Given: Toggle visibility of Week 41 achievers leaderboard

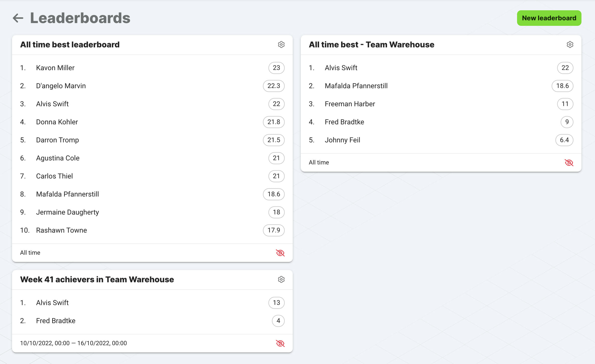Looking at the screenshot, I should pos(280,343).
